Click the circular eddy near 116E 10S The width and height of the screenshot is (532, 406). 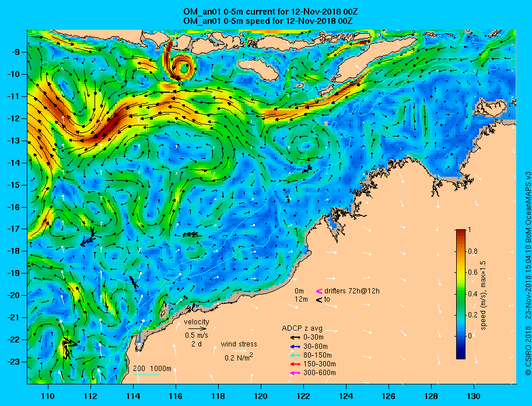(x=183, y=68)
